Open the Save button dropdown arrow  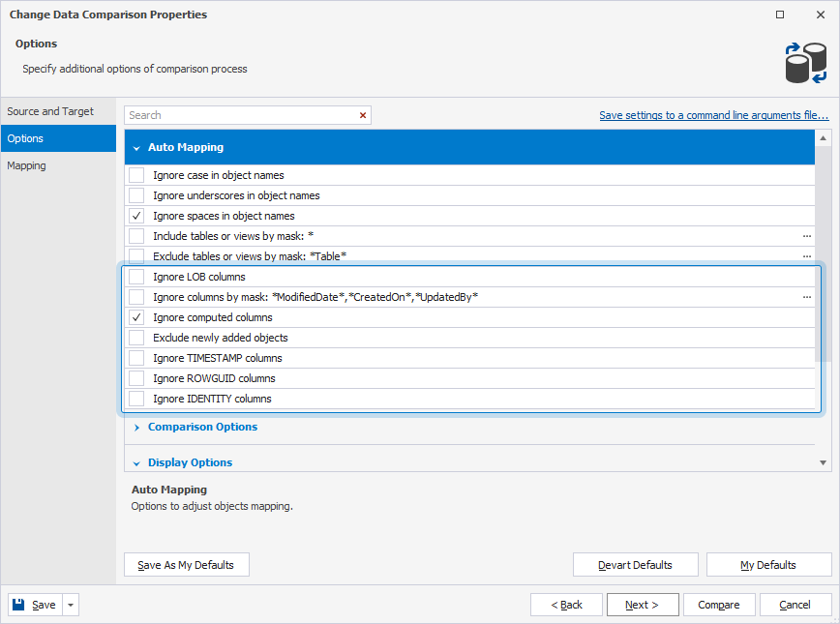(x=71, y=605)
